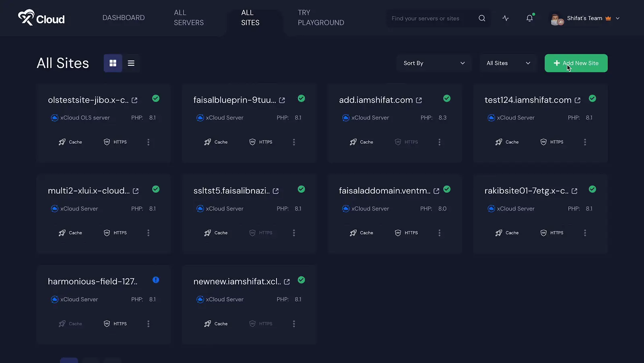The width and height of the screenshot is (644, 363).
Task: Open the harmonious-field-127.. site title
Action: tap(93, 282)
